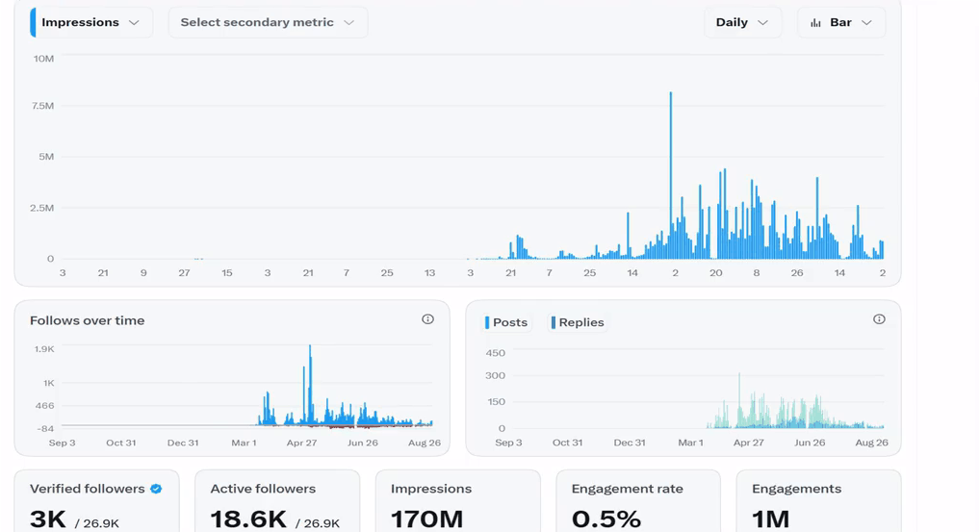Click the Engagement rate card label
Viewport: 980px width, 532px height.
(627, 489)
